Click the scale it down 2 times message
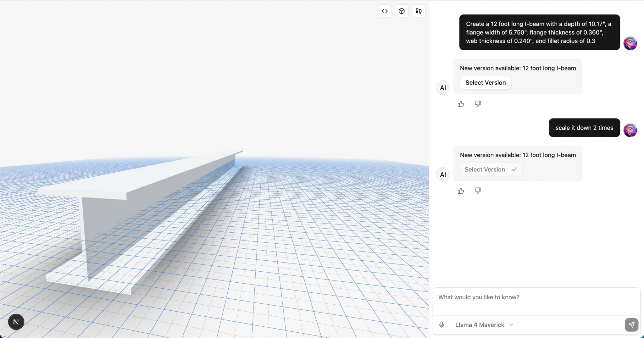644x338 pixels. coord(584,128)
